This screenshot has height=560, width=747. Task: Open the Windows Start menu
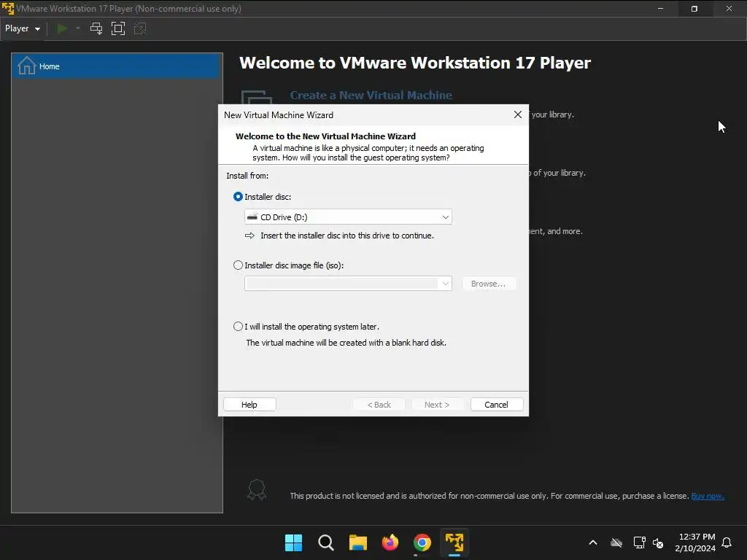click(293, 542)
